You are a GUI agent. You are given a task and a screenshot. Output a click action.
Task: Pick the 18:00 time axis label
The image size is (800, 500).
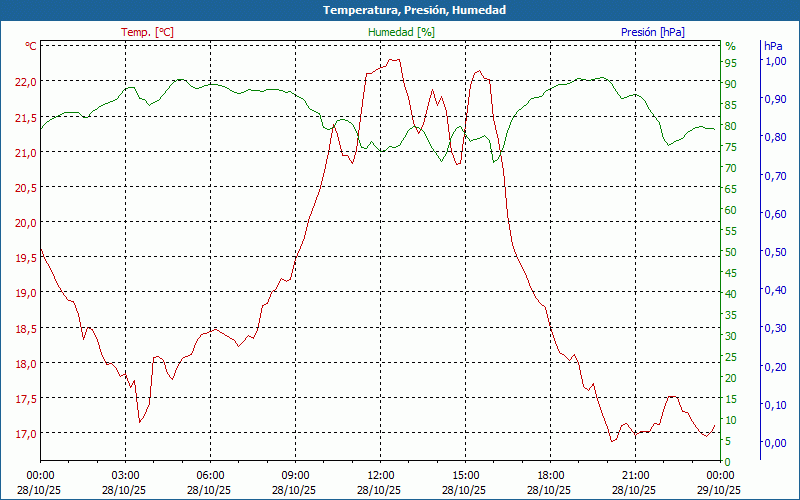(x=550, y=475)
